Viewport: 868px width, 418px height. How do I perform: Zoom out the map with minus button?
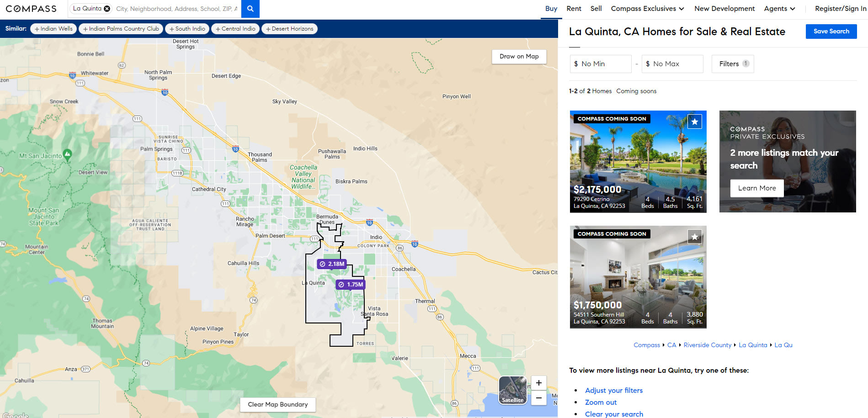[x=539, y=398]
